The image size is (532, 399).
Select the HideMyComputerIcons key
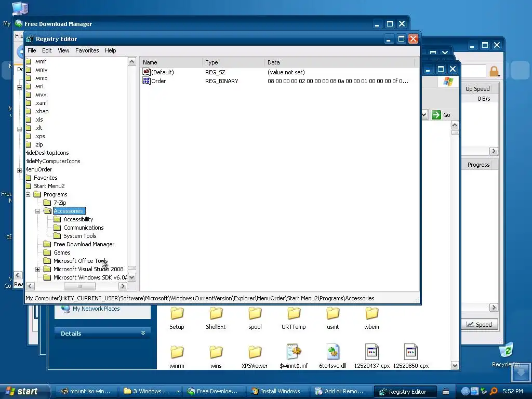pyautogui.click(x=53, y=161)
